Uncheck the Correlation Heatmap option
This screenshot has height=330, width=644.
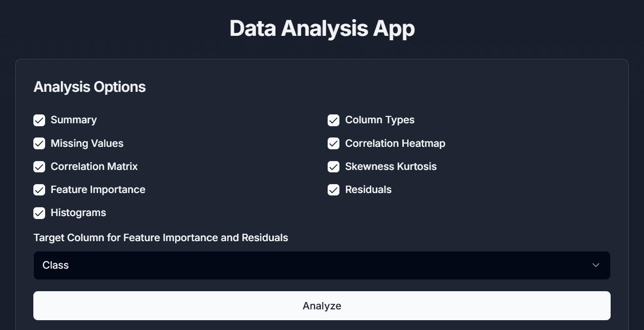(x=334, y=143)
